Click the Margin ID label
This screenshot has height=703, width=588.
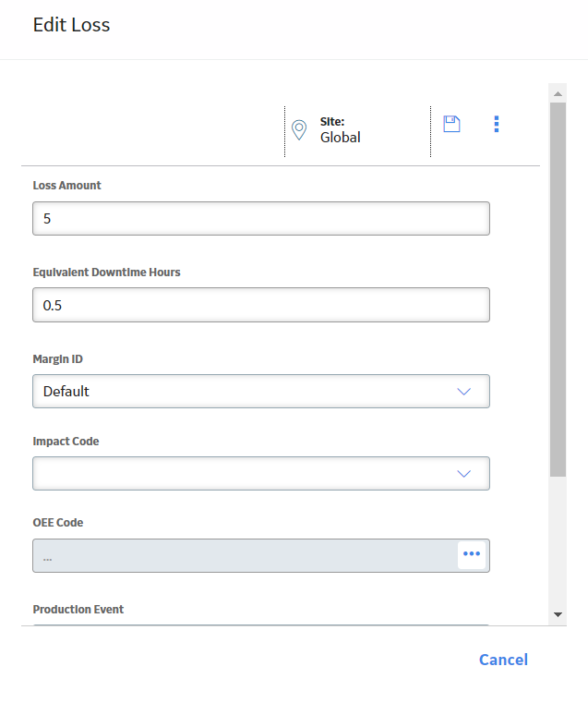click(x=58, y=359)
